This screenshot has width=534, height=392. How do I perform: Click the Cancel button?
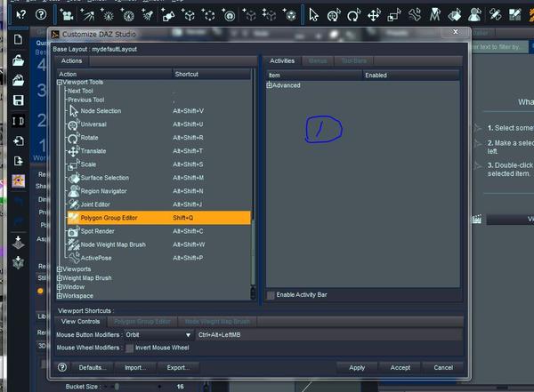443,367
